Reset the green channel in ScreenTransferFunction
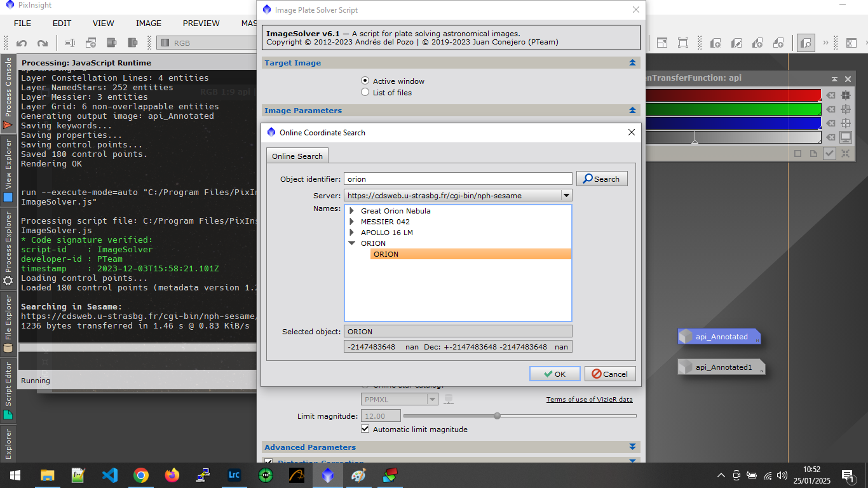The height and width of the screenshot is (488, 868). point(830,109)
